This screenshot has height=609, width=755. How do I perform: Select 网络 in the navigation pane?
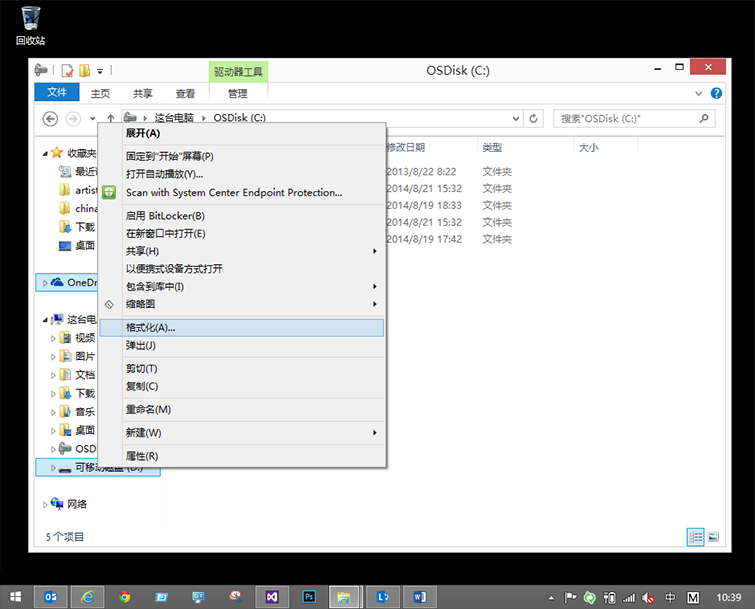coord(77,504)
